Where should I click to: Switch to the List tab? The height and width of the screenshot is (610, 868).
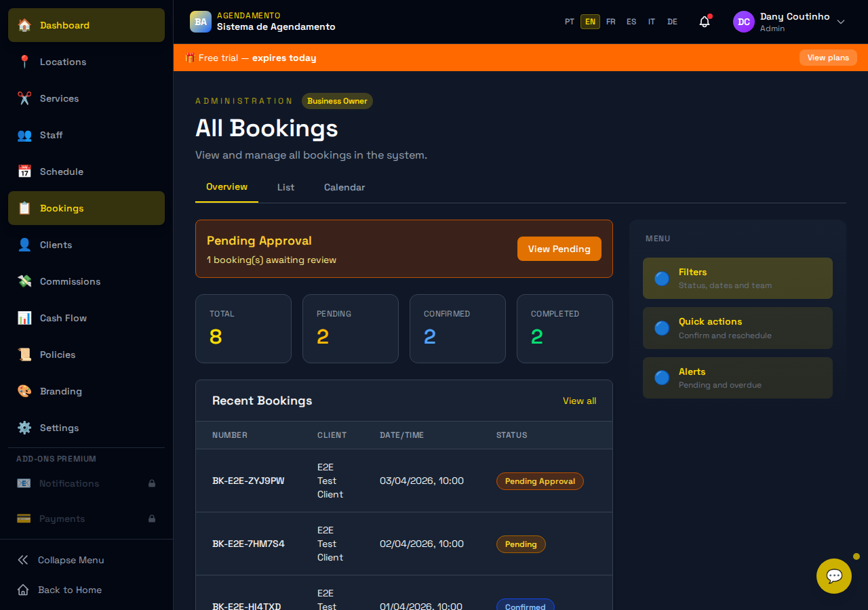point(285,187)
